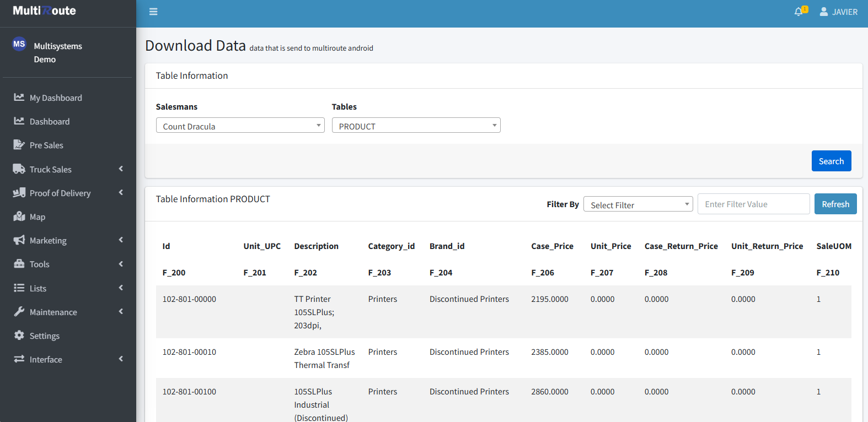This screenshot has width=868, height=422.
Task: Click the Truck Sales truck icon
Action: tap(19, 169)
